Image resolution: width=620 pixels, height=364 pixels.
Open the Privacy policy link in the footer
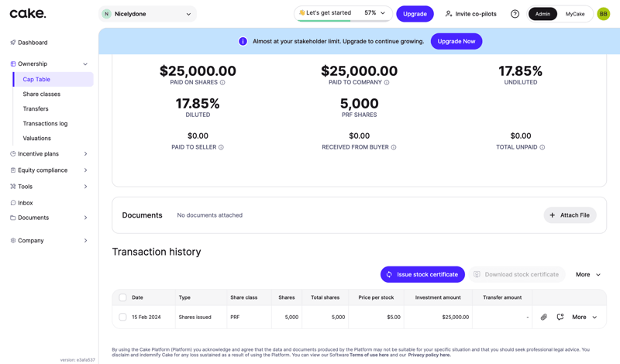click(x=429, y=355)
